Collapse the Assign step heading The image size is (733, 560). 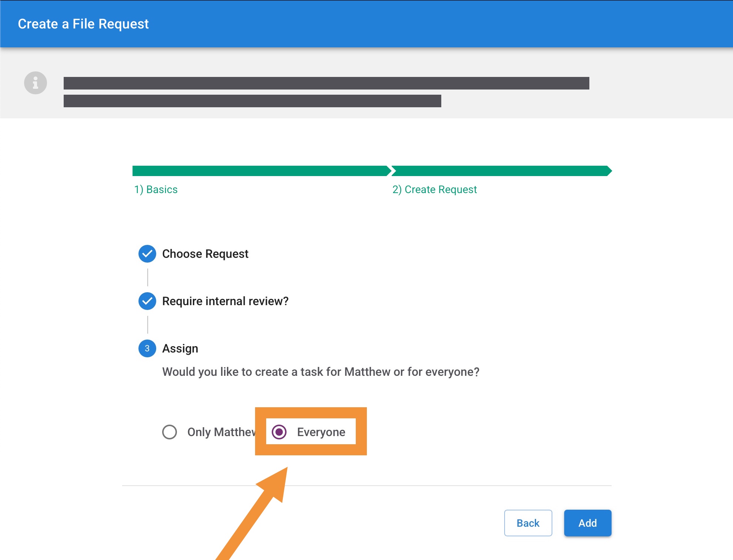tap(180, 348)
